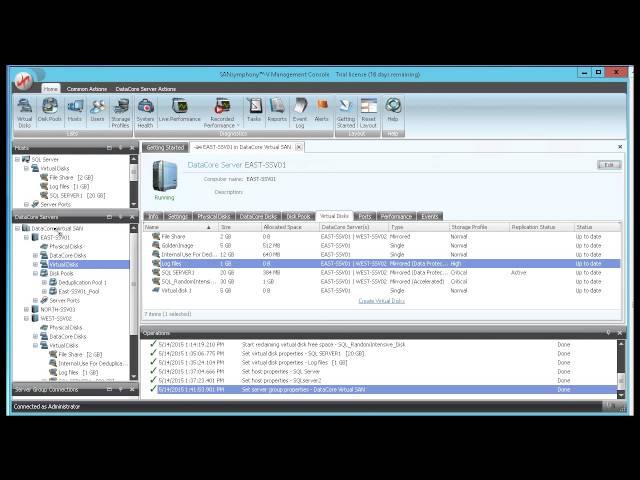The width and height of the screenshot is (640, 480).
Task: Select Virtual disk 1 row
Action: coord(382,290)
